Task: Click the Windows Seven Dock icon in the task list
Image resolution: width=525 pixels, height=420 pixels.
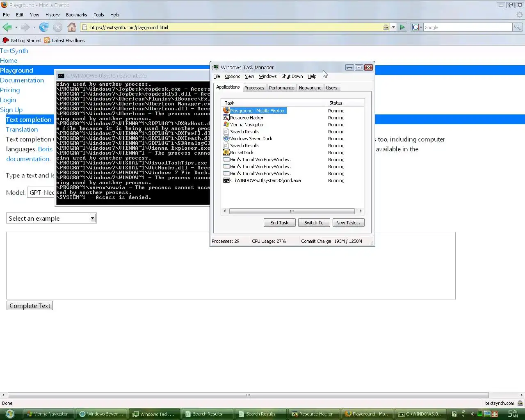Action: [226, 139]
